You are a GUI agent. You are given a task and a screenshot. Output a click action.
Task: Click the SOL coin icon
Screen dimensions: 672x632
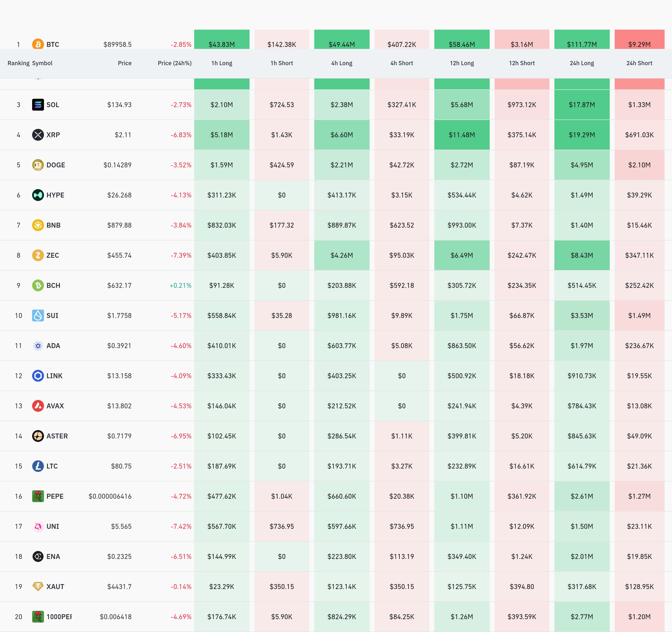(38, 105)
